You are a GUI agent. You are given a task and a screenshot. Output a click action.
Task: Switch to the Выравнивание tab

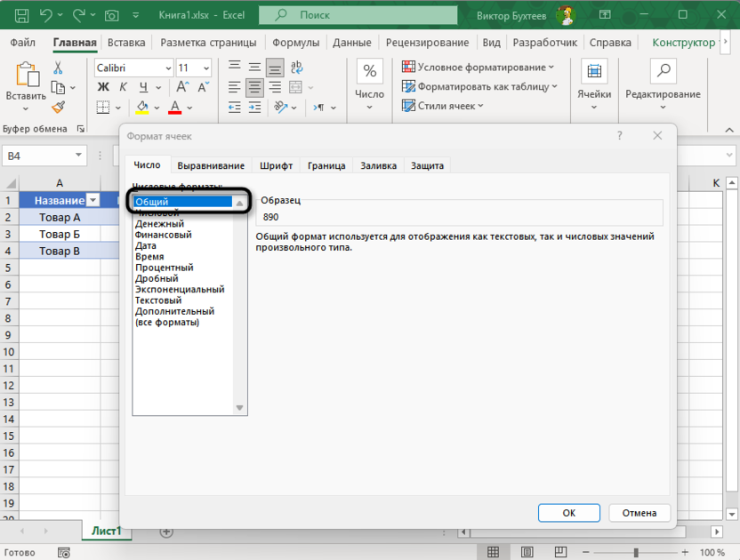[211, 165]
